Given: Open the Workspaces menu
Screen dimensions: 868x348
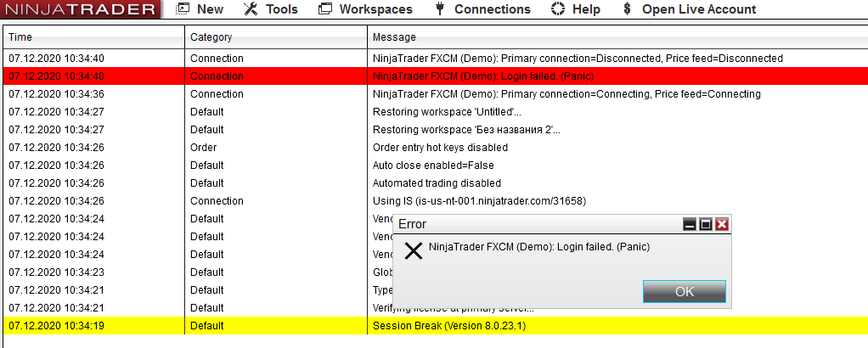Looking at the screenshot, I should tap(375, 9).
